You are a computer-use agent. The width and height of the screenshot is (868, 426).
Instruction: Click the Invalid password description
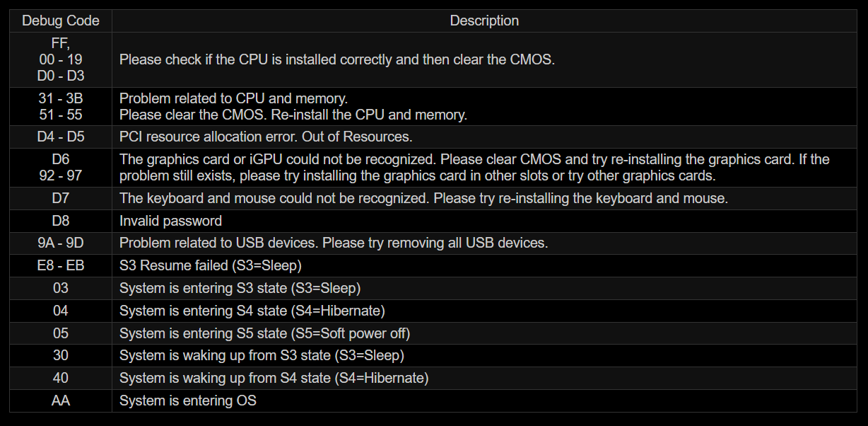(x=170, y=221)
